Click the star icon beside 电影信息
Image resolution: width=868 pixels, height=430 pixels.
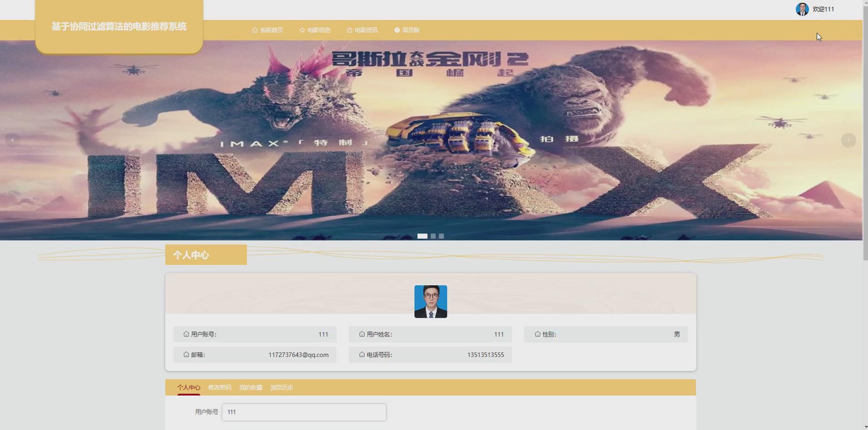pyautogui.click(x=302, y=30)
